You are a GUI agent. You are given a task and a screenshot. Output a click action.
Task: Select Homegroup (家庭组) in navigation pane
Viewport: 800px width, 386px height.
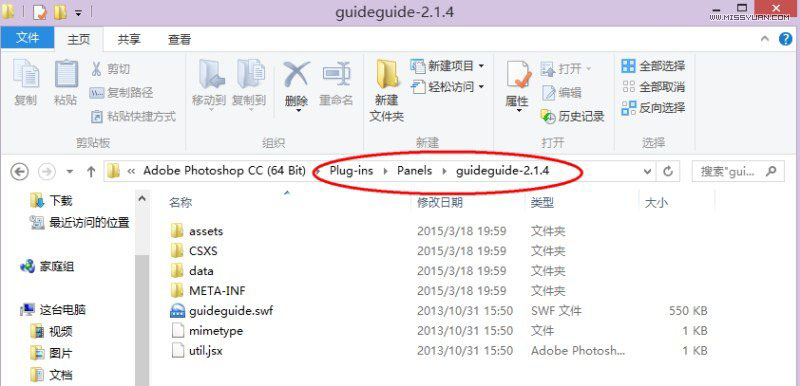pyautogui.click(x=47, y=266)
